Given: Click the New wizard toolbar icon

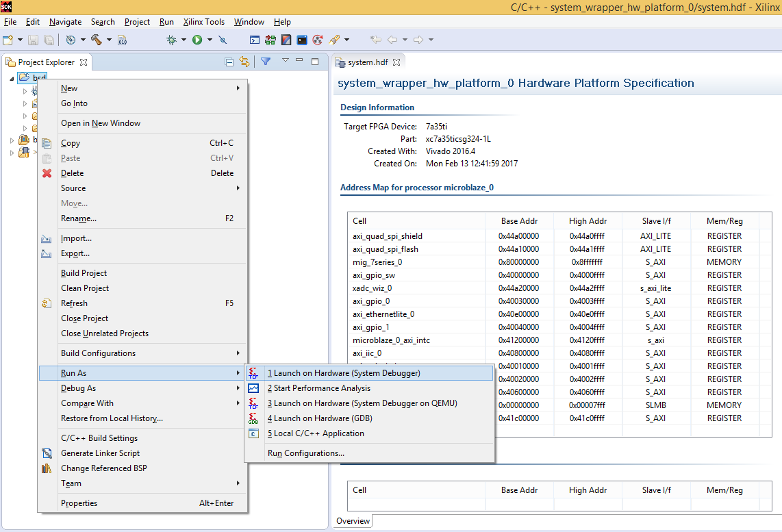Looking at the screenshot, I should click(x=8, y=40).
